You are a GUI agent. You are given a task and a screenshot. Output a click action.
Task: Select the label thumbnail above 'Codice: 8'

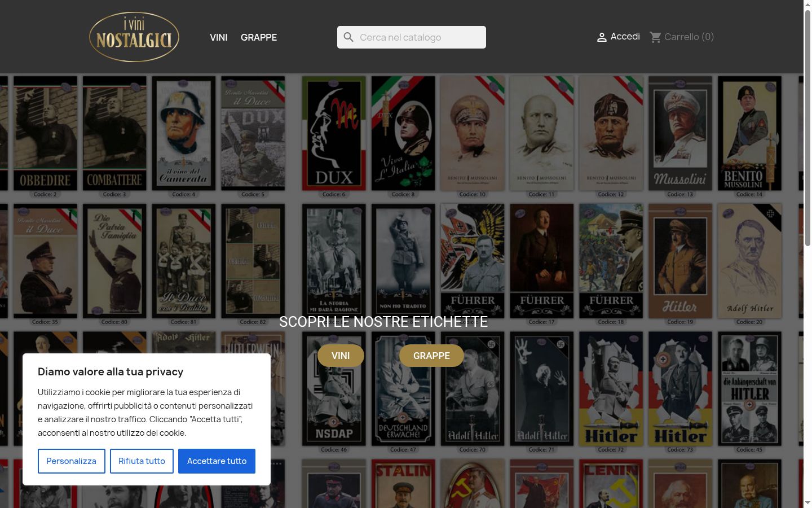click(403, 133)
